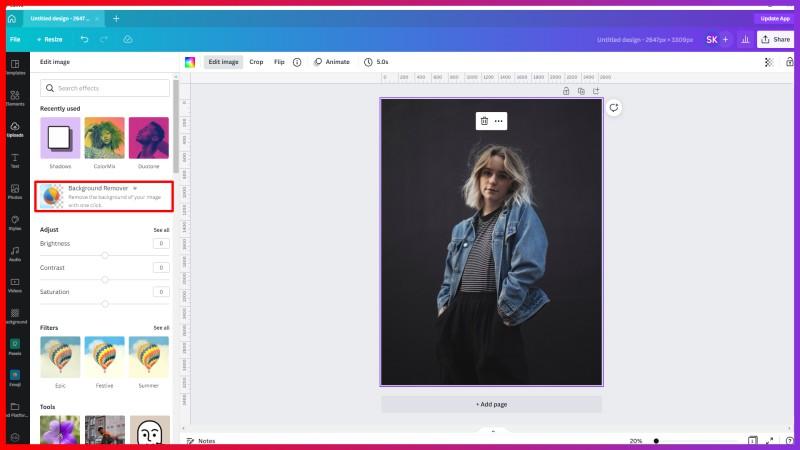Toggle the Edit image button in the toolbar
Viewport: 800px width, 450px height.
tap(223, 62)
